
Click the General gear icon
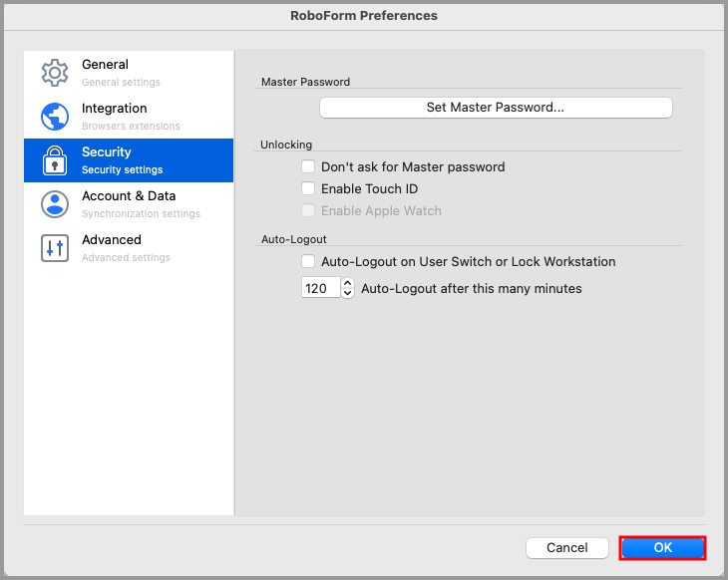pos(55,73)
